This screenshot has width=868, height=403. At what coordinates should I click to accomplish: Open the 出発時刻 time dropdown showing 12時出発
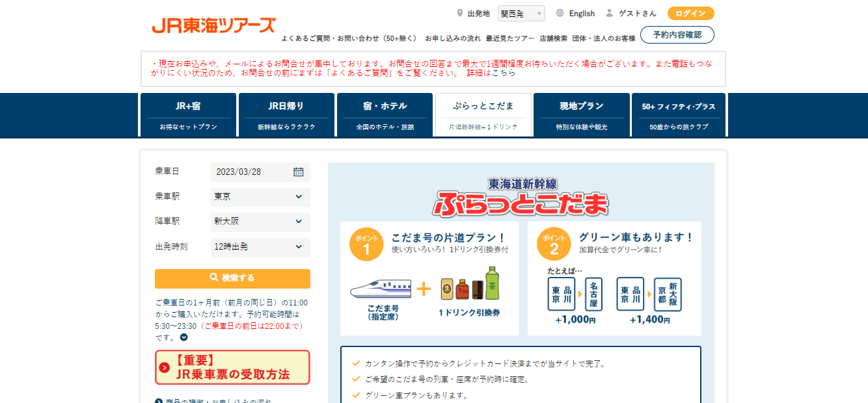coord(260,247)
